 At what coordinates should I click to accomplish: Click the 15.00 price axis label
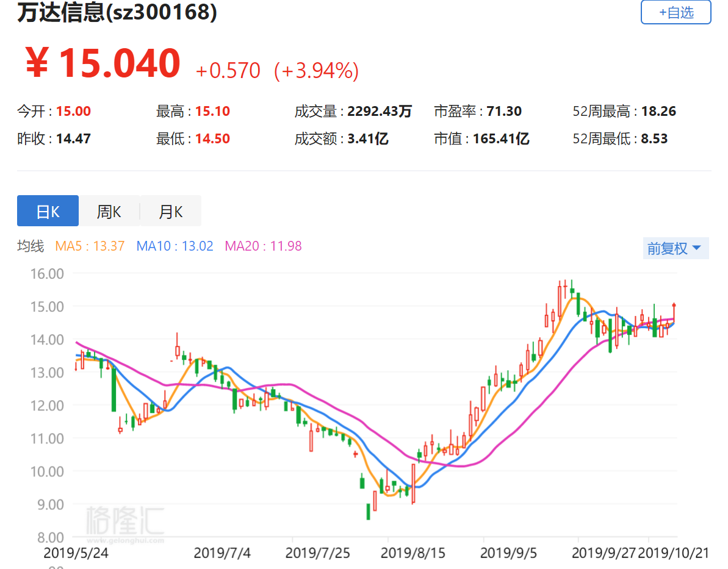[x=48, y=307]
